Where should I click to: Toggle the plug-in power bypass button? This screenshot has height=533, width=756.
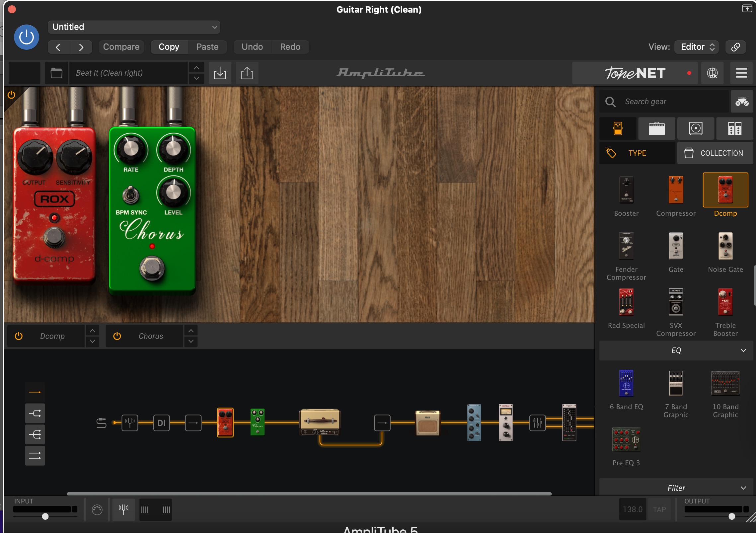click(26, 37)
